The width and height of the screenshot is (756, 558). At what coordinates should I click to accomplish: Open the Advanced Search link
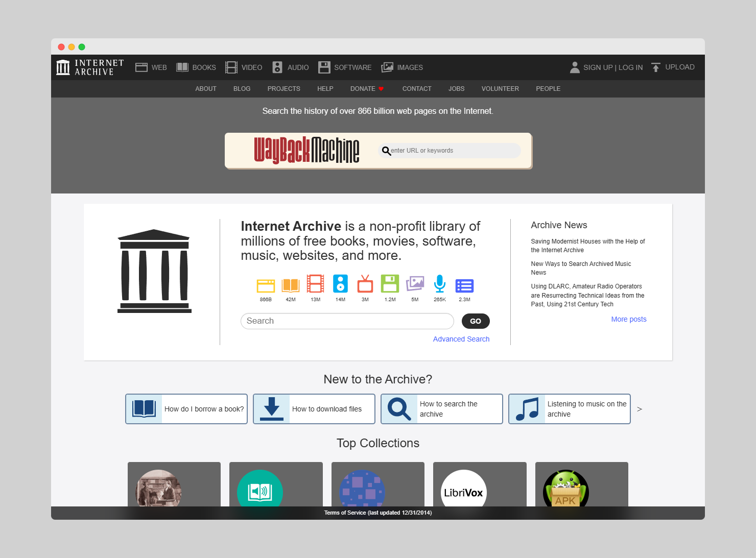tap(461, 339)
